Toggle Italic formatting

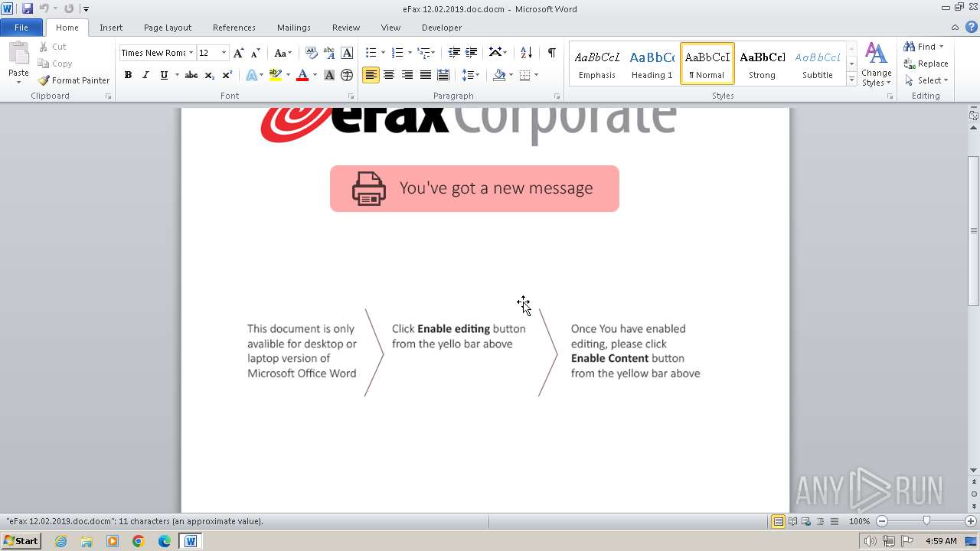(x=145, y=75)
